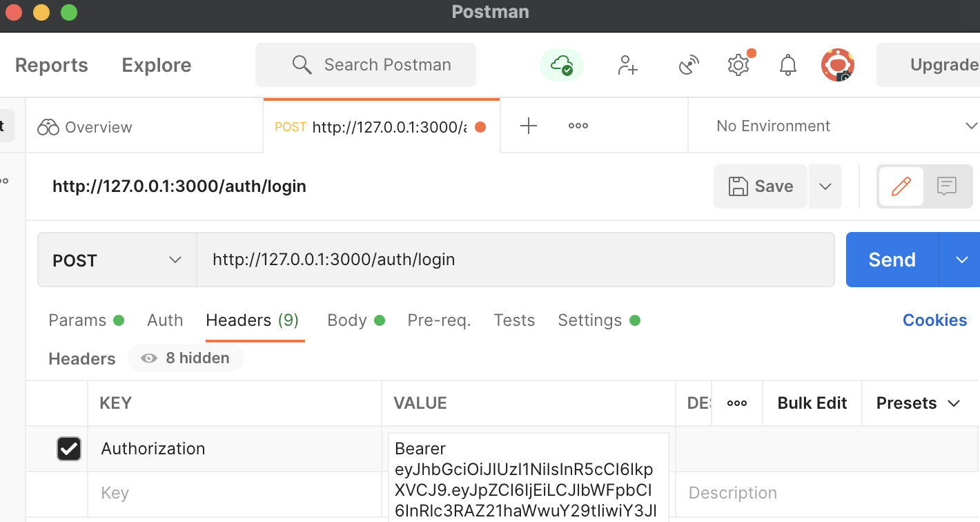Open column options three-dots in headers table
This screenshot has height=522, width=980.
click(x=737, y=403)
